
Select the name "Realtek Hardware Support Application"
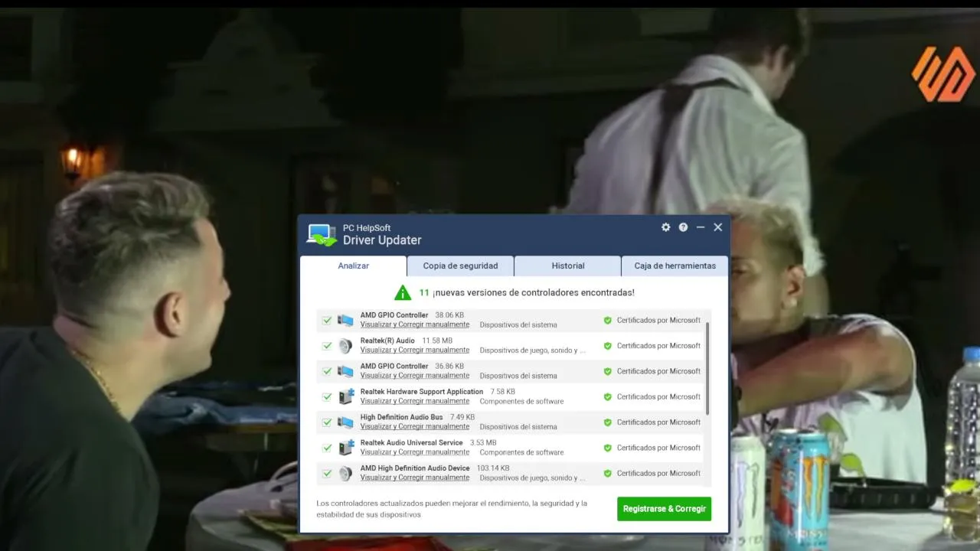pyautogui.click(x=422, y=392)
